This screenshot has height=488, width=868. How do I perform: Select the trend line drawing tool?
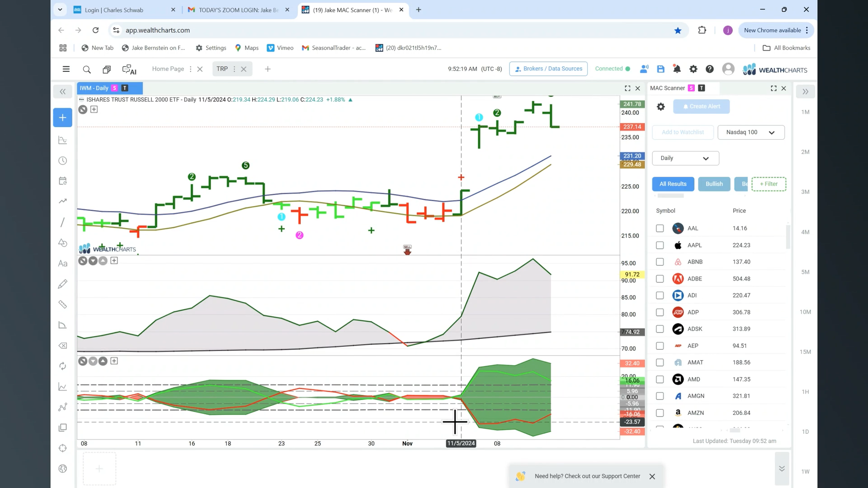pyautogui.click(x=63, y=222)
